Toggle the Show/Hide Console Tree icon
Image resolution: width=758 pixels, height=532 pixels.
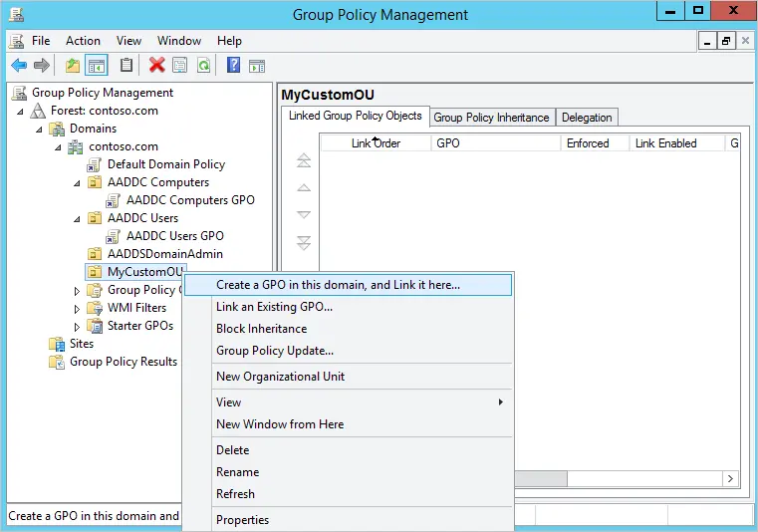coord(97,66)
